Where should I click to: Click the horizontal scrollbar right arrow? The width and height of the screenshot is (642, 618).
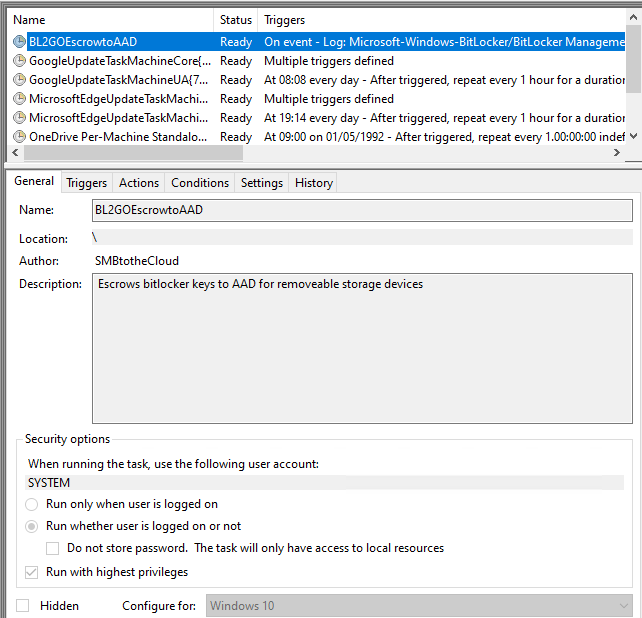click(x=617, y=154)
